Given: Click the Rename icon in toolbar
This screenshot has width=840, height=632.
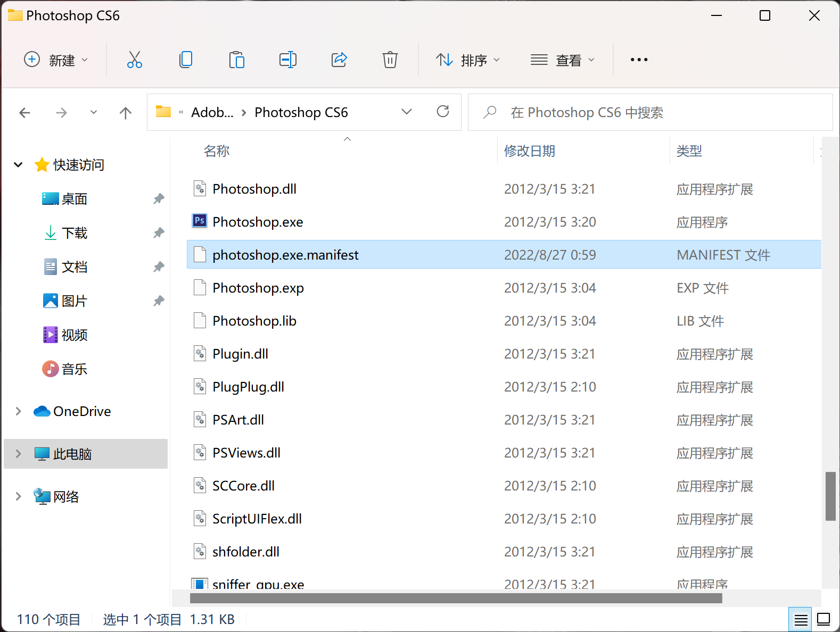Looking at the screenshot, I should 287,60.
